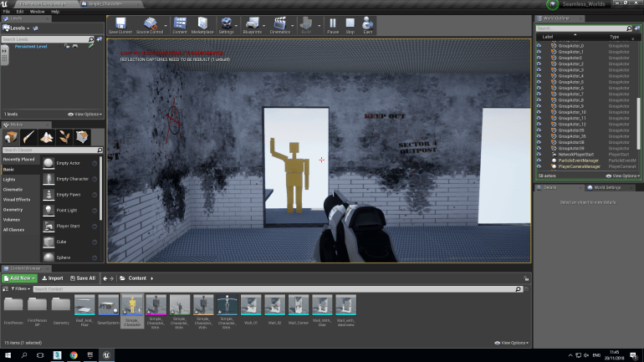644x362 pixels.
Task: Open Settings dropdown arrow
Action: 237,26
